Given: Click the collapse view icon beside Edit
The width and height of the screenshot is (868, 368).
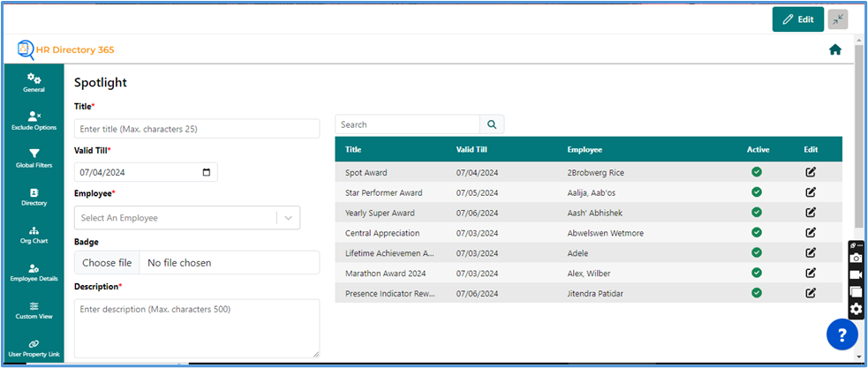Looking at the screenshot, I should pos(838,19).
